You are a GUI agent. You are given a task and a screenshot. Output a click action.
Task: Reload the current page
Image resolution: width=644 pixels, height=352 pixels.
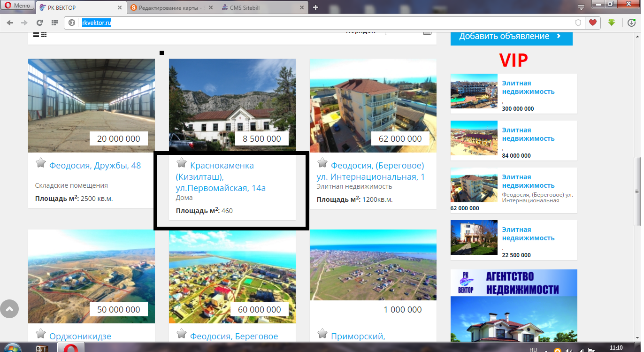(40, 23)
